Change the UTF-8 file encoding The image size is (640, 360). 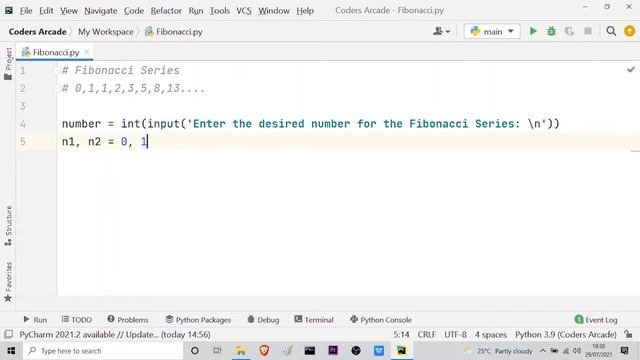[456, 334]
